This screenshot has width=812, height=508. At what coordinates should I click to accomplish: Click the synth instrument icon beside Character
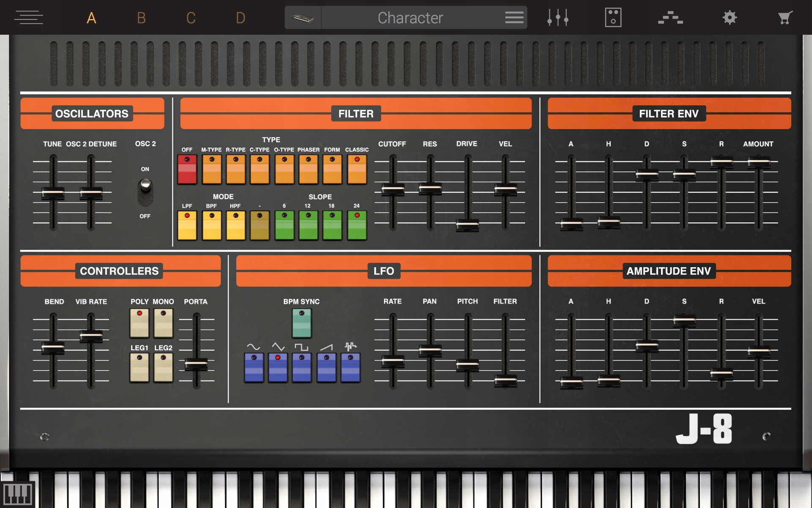click(x=303, y=18)
